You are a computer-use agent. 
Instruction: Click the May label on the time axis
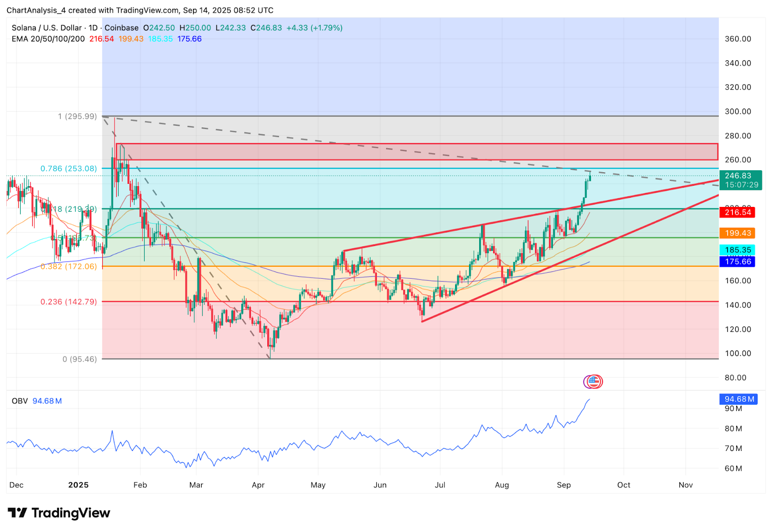pos(318,485)
